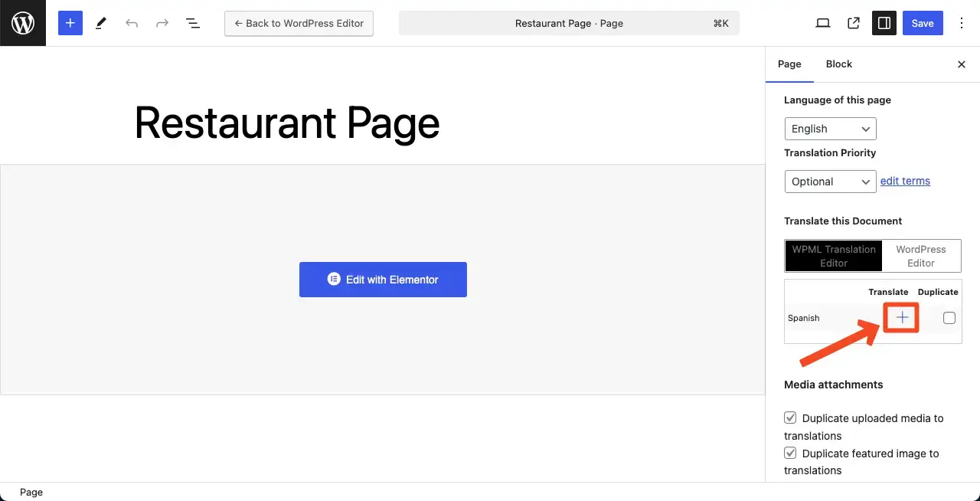Select WordPress Editor option
Screen dimensions: 980x501
tap(921, 256)
